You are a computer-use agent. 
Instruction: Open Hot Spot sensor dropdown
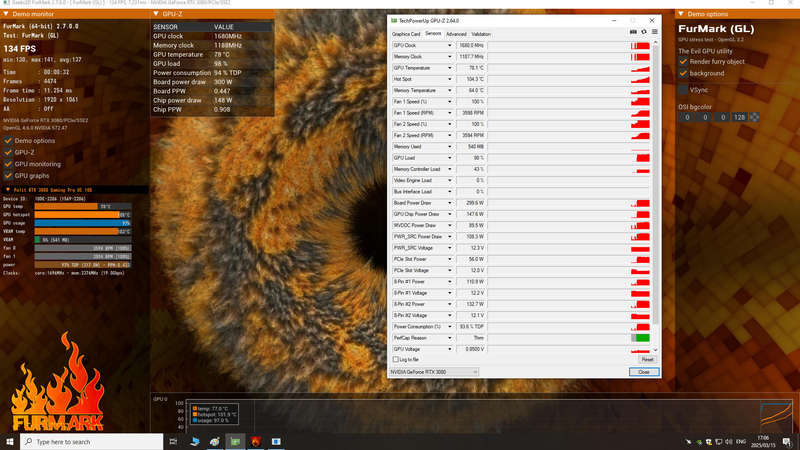tap(449, 79)
